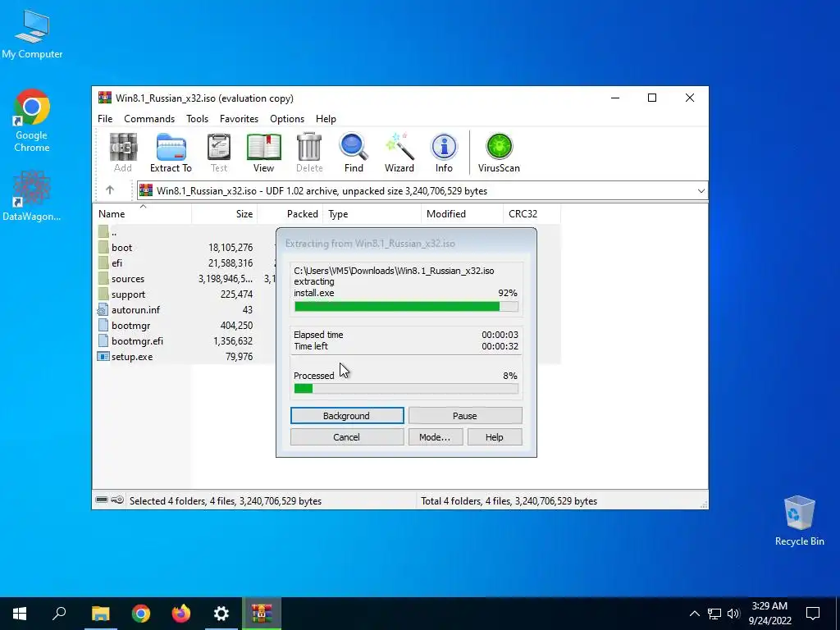Go up one folder level arrow
The height and width of the screenshot is (630, 840).
(110, 190)
